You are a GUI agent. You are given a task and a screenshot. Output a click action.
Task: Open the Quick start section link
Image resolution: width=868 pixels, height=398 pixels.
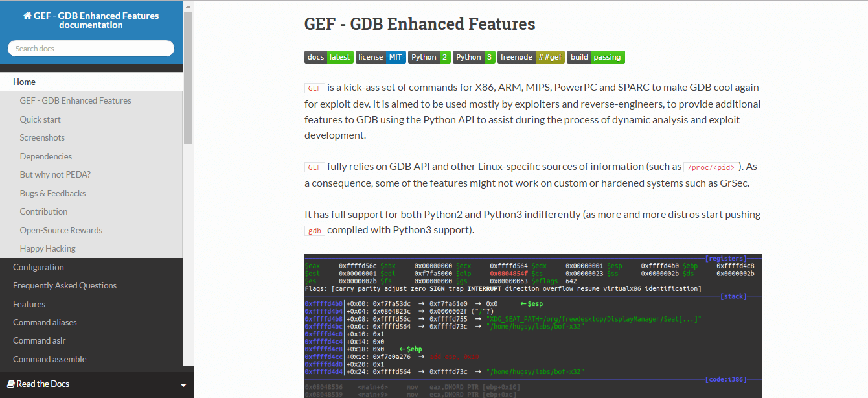tap(40, 119)
